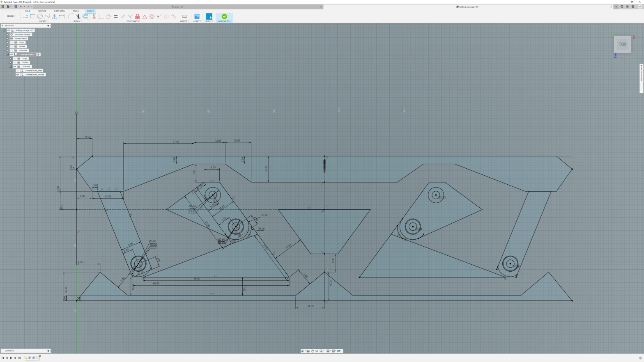Expand the Named Views node
This screenshot has width=644, height=362.
point(7,39)
